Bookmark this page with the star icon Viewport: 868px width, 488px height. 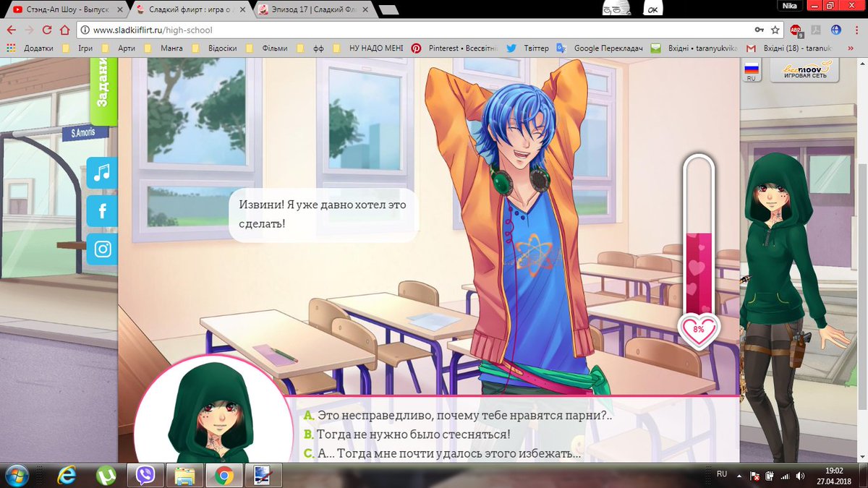click(775, 30)
